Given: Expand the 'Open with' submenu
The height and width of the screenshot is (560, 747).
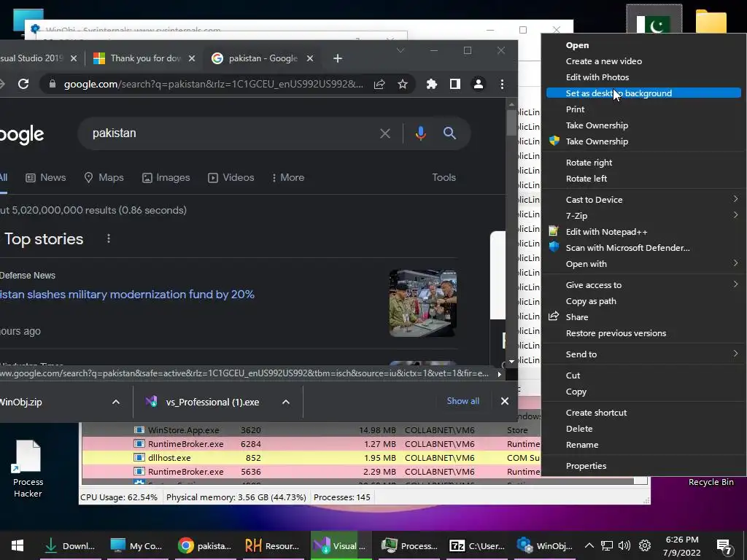Looking at the screenshot, I should point(643,264).
